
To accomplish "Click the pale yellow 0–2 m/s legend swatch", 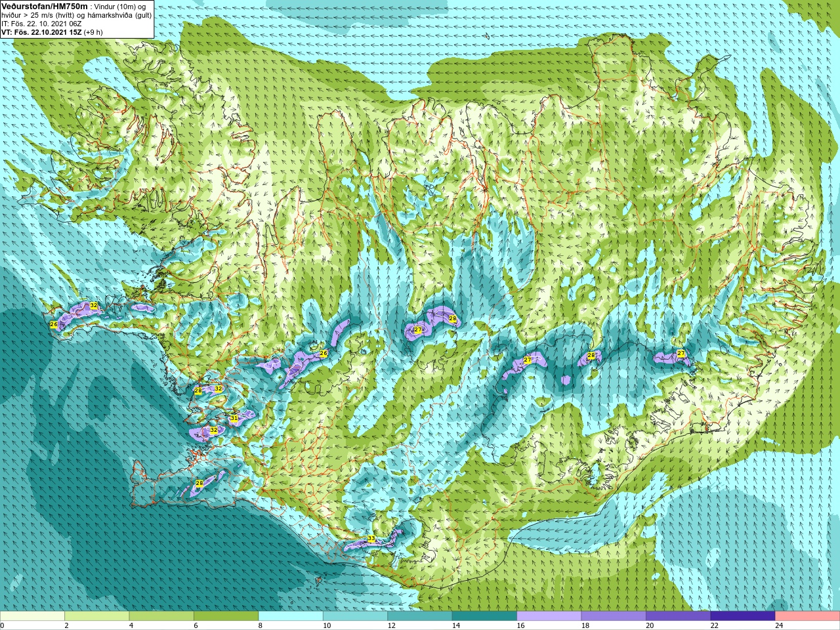I will (x=32, y=616).
